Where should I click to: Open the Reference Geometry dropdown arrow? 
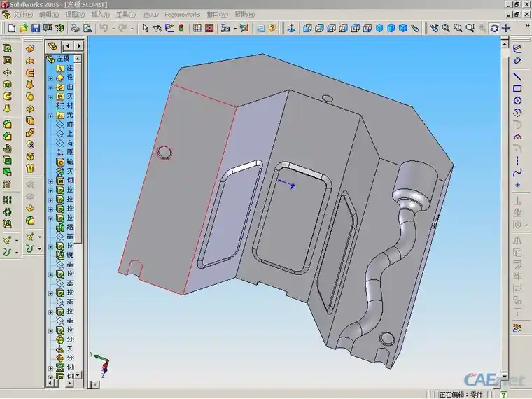coord(17,241)
